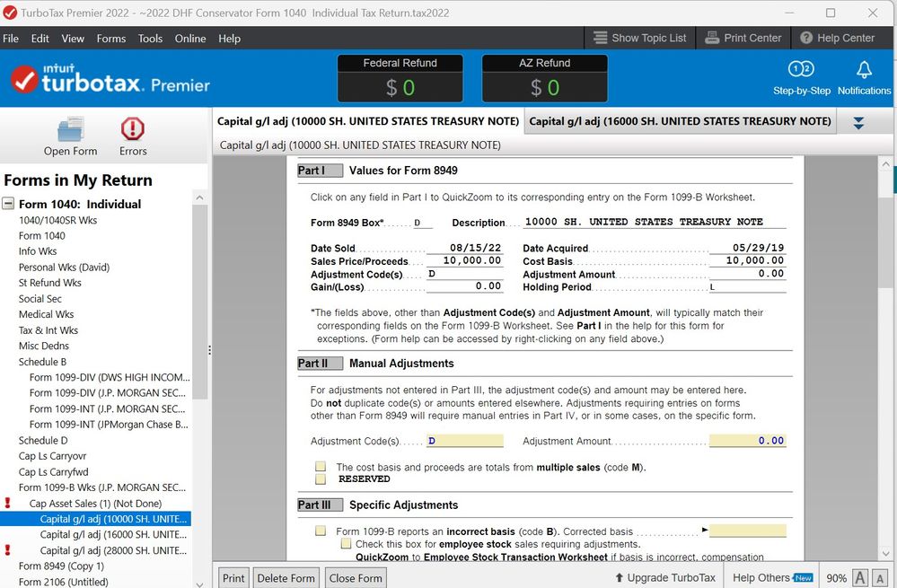Click the forms list scroll down arrow
Image resolution: width=897 pixels, height=588 pixels.
pyautogui.click(x=199, y=584)
